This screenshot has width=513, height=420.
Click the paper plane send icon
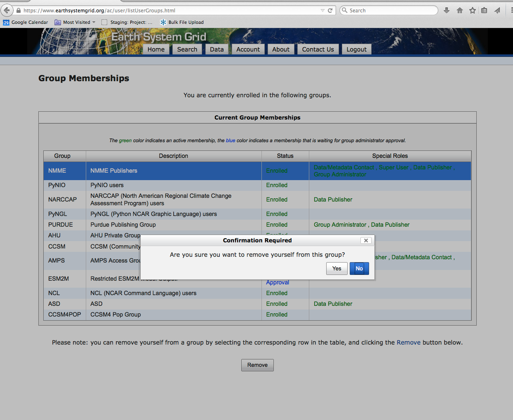[x=497, y=10]
